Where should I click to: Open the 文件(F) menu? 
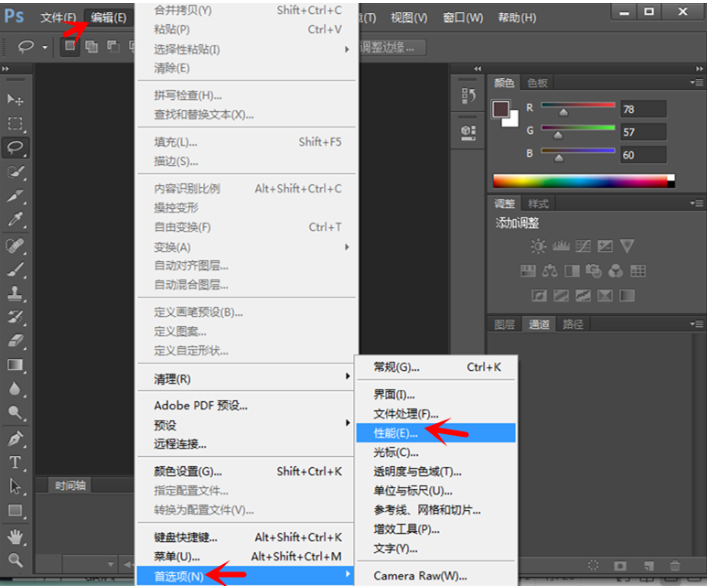click(x=58, y=18)
